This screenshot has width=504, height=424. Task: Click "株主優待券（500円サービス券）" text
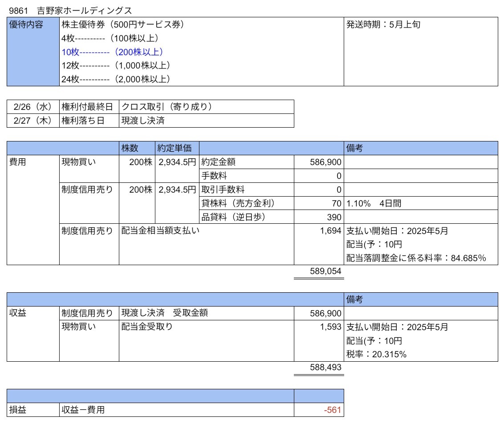click(123, 24)
